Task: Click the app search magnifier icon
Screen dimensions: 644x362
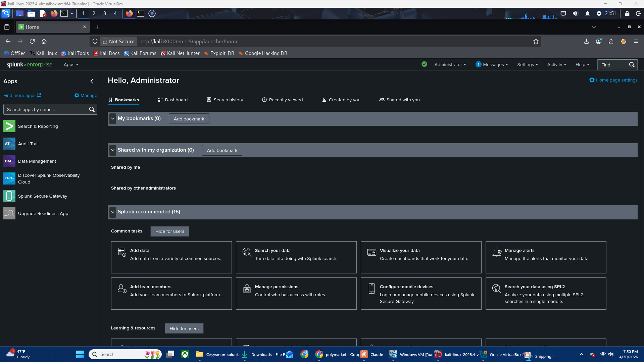Action: [92, 109]
